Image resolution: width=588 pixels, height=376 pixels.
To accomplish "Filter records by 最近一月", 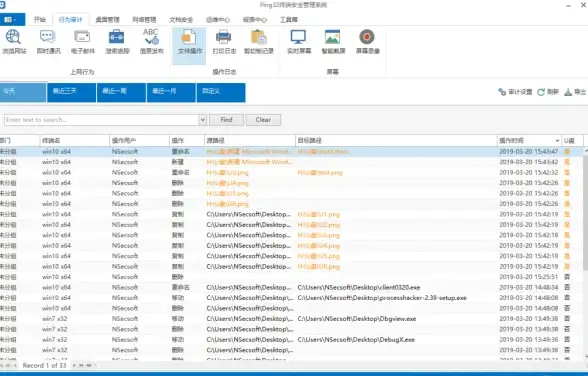I will pos(171,92).
